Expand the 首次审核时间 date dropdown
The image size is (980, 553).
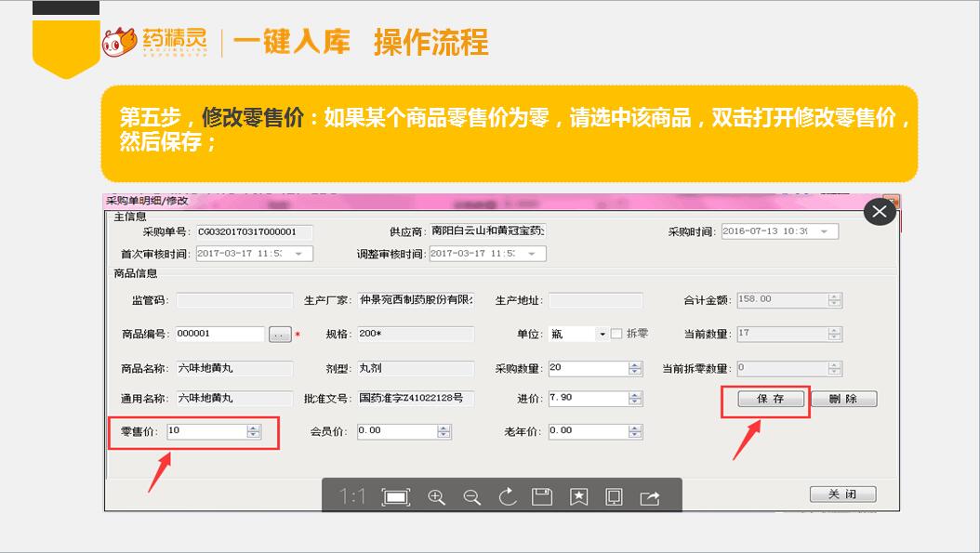[x=298, y=254]
